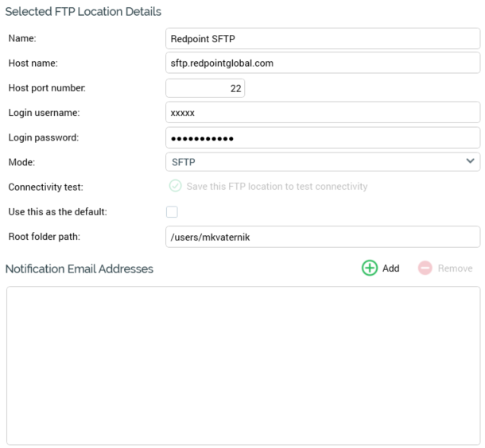This screenshot has height=448, width=485.
Task: Focus the Name field containing Redpoint SFTP
Action: pyautogui.click(x=322, y=38)
